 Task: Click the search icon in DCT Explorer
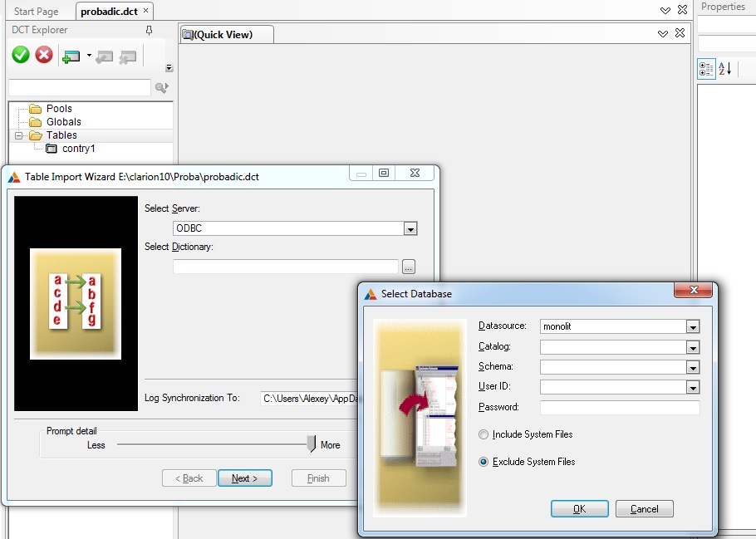(161, 87)
